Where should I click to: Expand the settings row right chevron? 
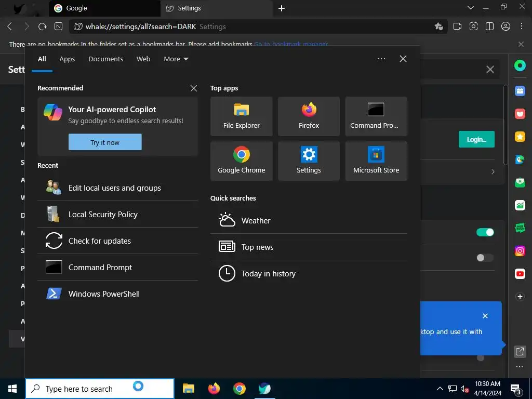[x=493, y=171]
